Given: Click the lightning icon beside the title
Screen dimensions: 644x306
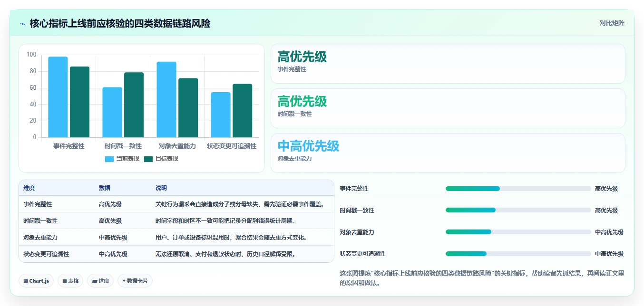Looking at the screenshot, I should (22, 23).
